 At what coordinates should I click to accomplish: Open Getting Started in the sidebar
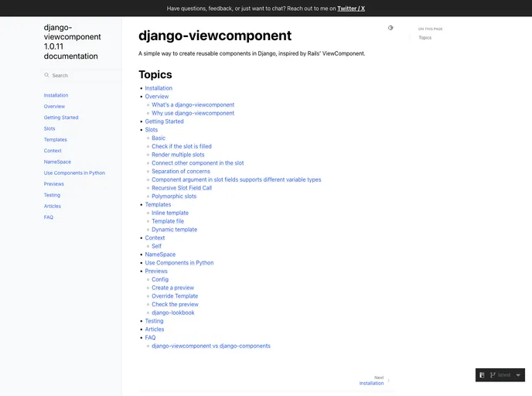(x=61, y=118)
